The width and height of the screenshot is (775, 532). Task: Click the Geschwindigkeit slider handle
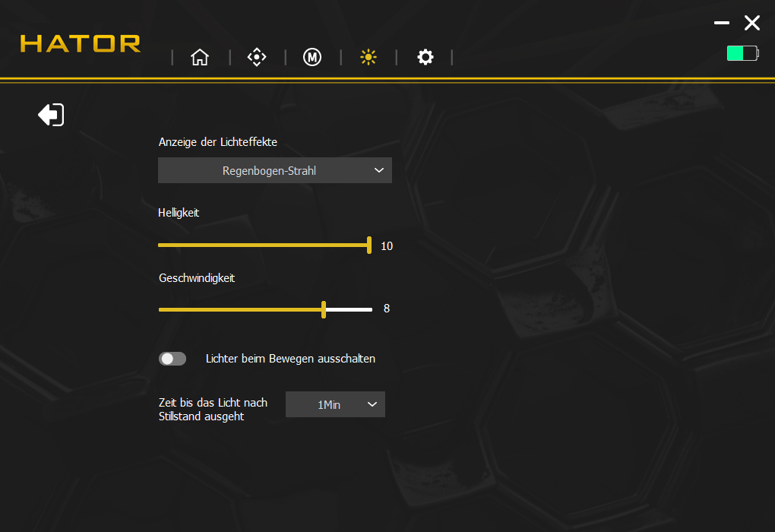tap(324, 309)
